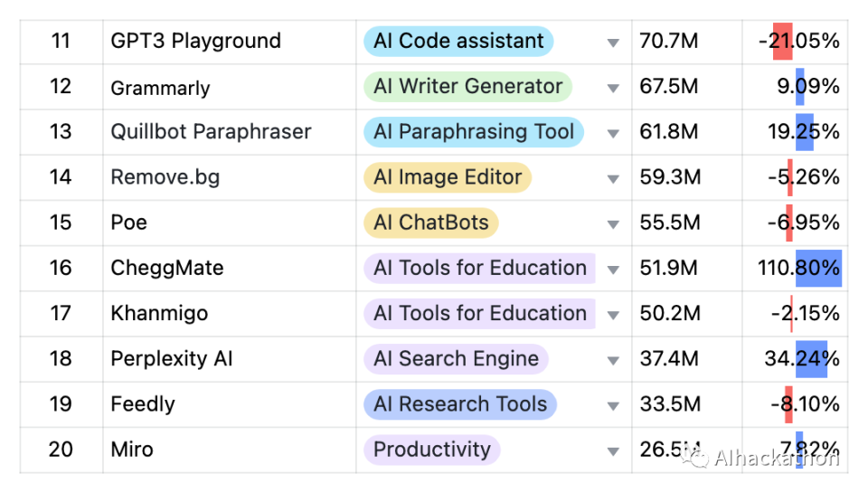Image resolution: width=868 pixels, height=493 pixels.
Task: Open category dropdown for Grammarly row
Action: coord(613,88)
